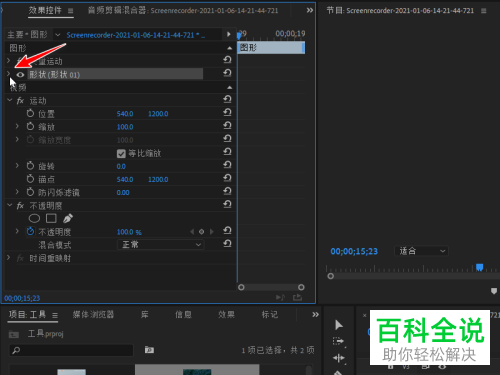
Task: Click the program monitor playhead marker
Action: 479,267
